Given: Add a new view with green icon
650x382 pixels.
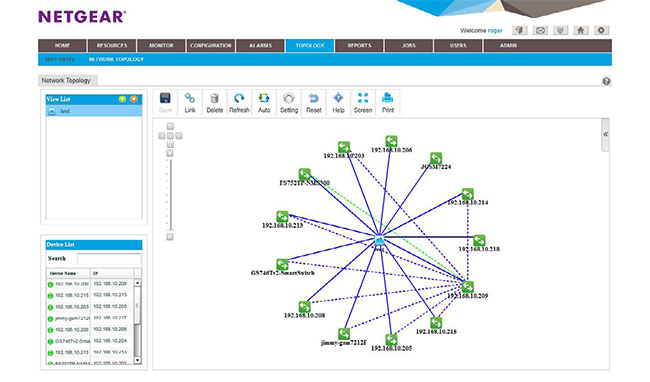Looking at the screenshot, I should (122, 99).
